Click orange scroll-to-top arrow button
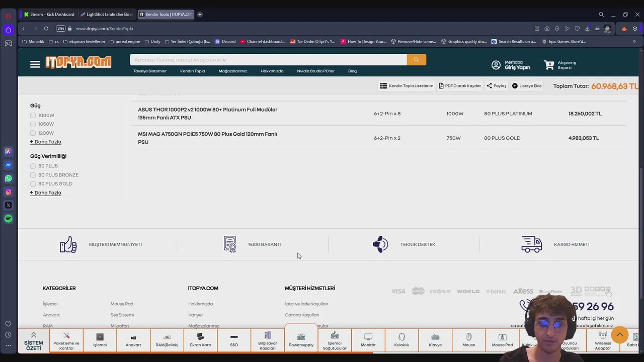Screen dimensions: 644x362 (x=620, y=334)
